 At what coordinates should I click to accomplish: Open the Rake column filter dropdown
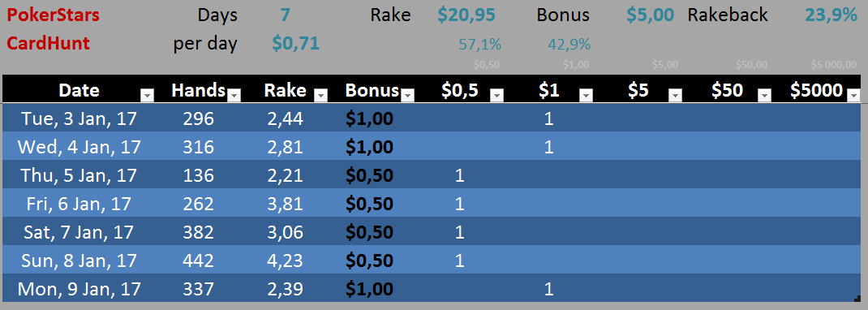[x=320, y=95]
